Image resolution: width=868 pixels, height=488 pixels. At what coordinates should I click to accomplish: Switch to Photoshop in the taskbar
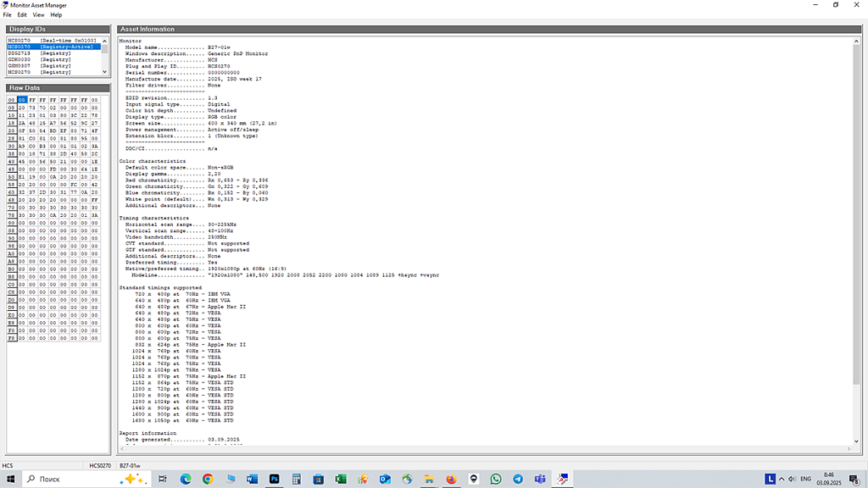275,479
